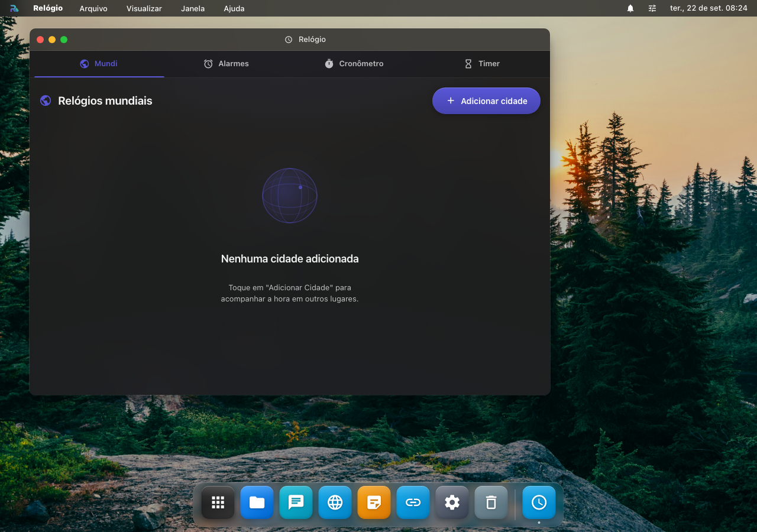Open the app launcher grid in dock
Viewport: 757px width, 532px height.
218,502
